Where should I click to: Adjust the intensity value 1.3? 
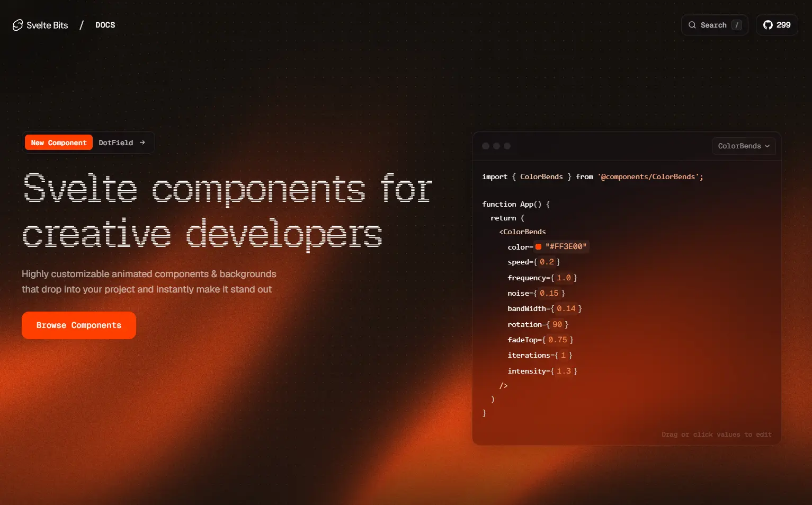(x=564, y=371)
